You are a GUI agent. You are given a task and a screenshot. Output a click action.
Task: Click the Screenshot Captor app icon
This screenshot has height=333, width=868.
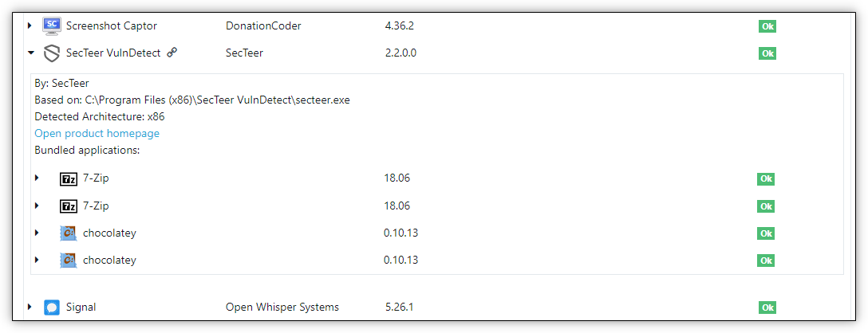(52, 25)
